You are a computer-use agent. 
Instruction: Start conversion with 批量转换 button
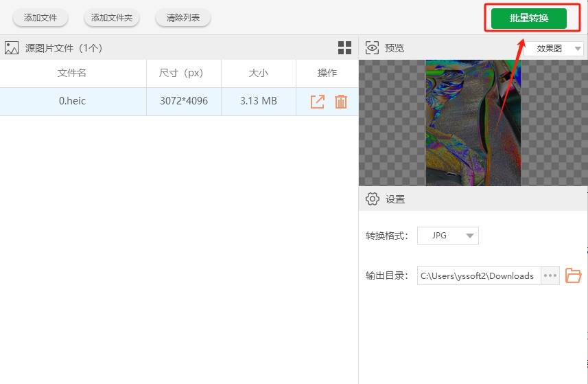coord(529,18)
